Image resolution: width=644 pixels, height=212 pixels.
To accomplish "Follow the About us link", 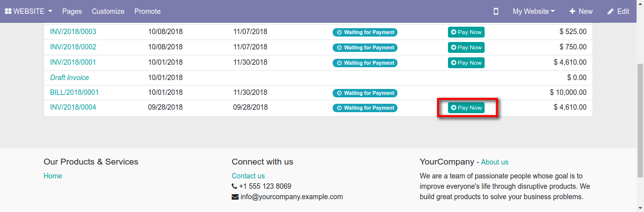I will [495, 162].
